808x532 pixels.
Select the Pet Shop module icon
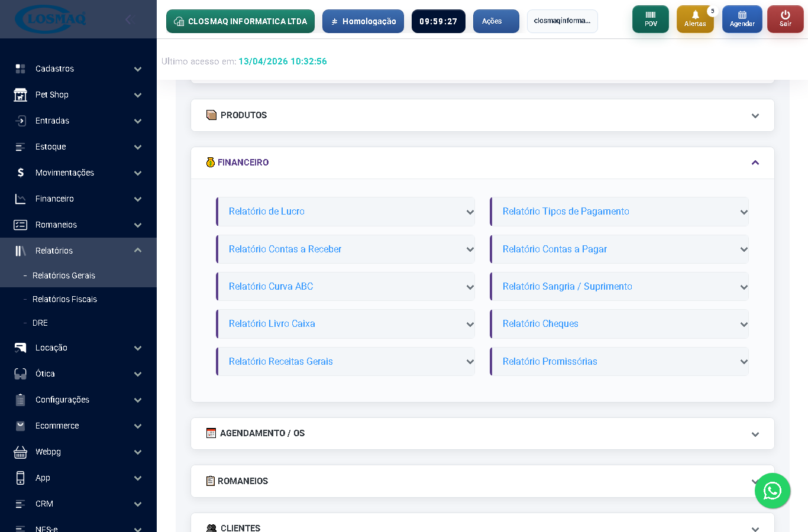pyautogui.click(x=20, y=95)
